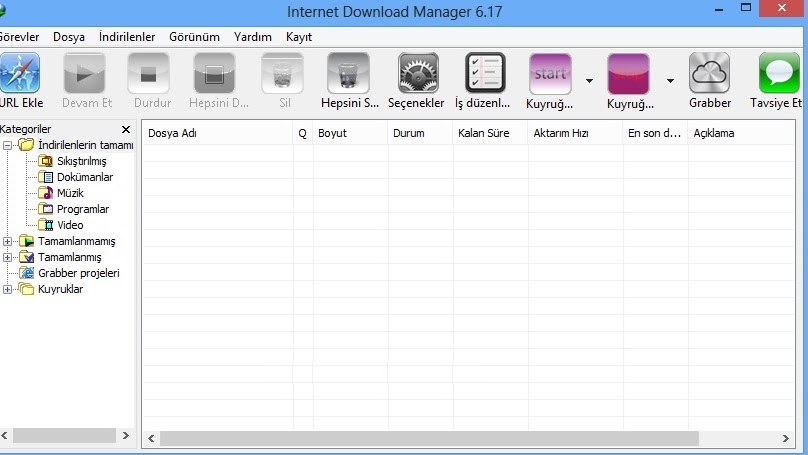Click the Programlar category folder icon
The width and height of the screenshot is (808, 455).
click(46, 209)
